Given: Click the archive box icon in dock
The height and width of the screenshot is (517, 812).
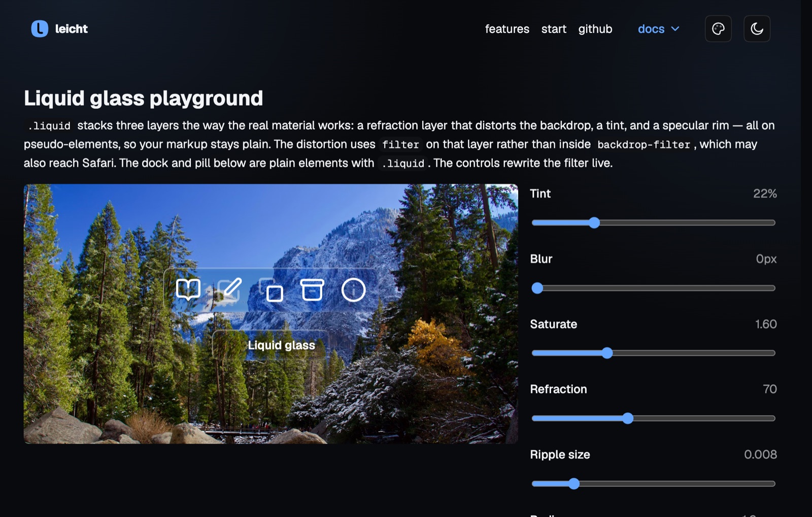Looking at the screenshot, I should pyautogui.click(x=312, y=290).
